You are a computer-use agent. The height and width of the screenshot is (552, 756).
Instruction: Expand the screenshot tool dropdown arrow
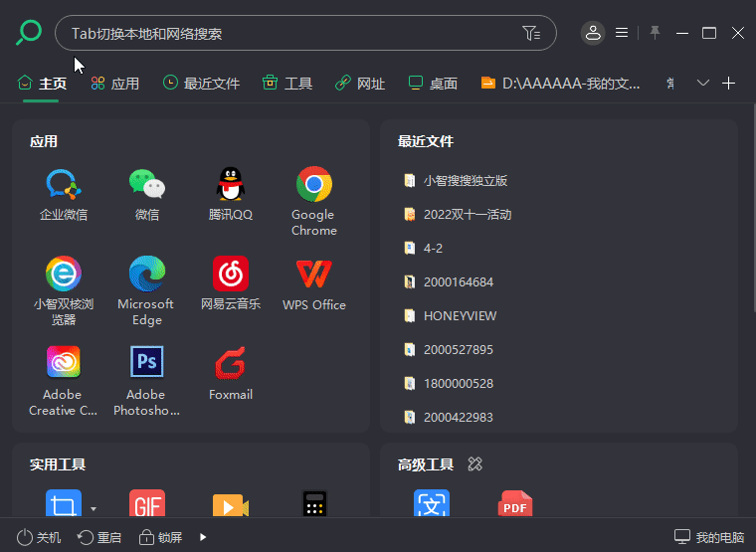(x=94, y=508)
